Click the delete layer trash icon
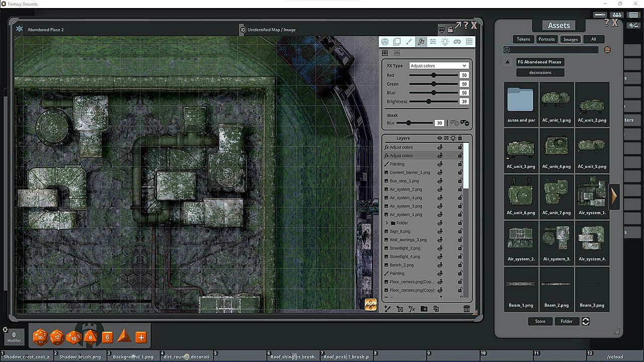Image resolution: width=644 pixels, height=362 pixels. (x=466, y=309)
